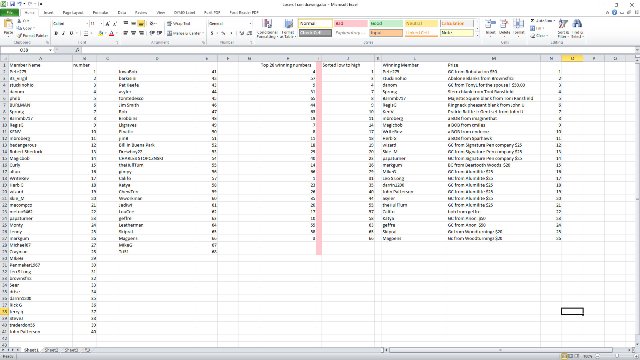Open the green File tab

(9, 13)
